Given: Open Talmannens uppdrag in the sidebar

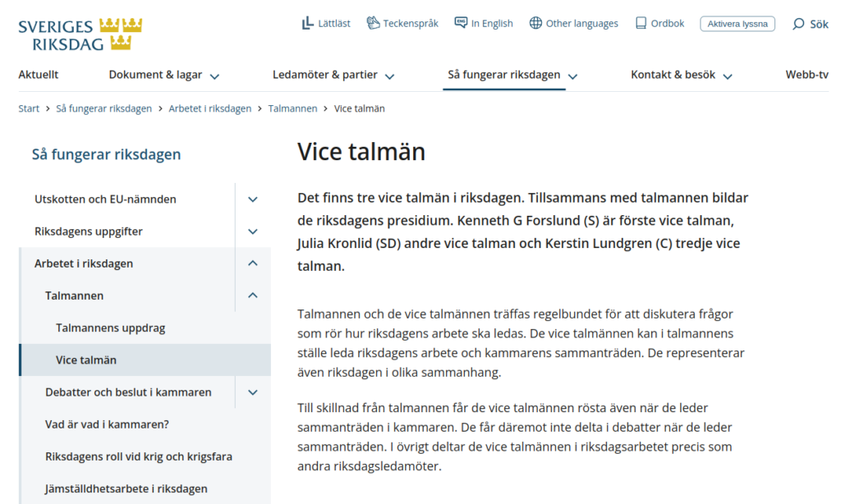Looking at the screenshot, I should [x=110, y=328].
